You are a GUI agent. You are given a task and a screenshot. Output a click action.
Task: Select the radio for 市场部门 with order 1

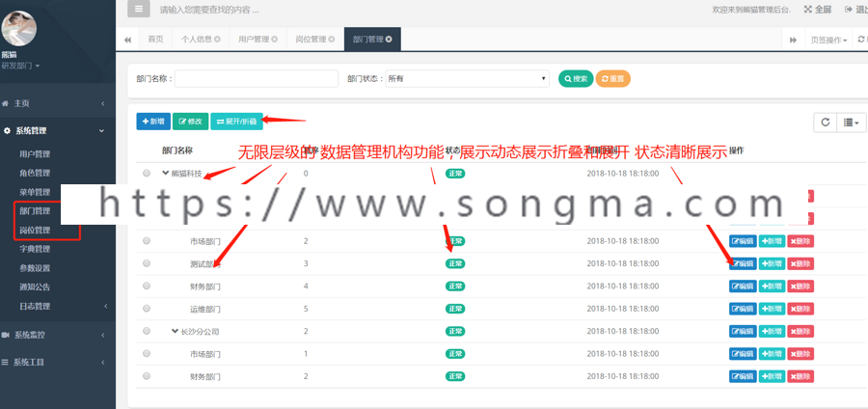point(147,353)
